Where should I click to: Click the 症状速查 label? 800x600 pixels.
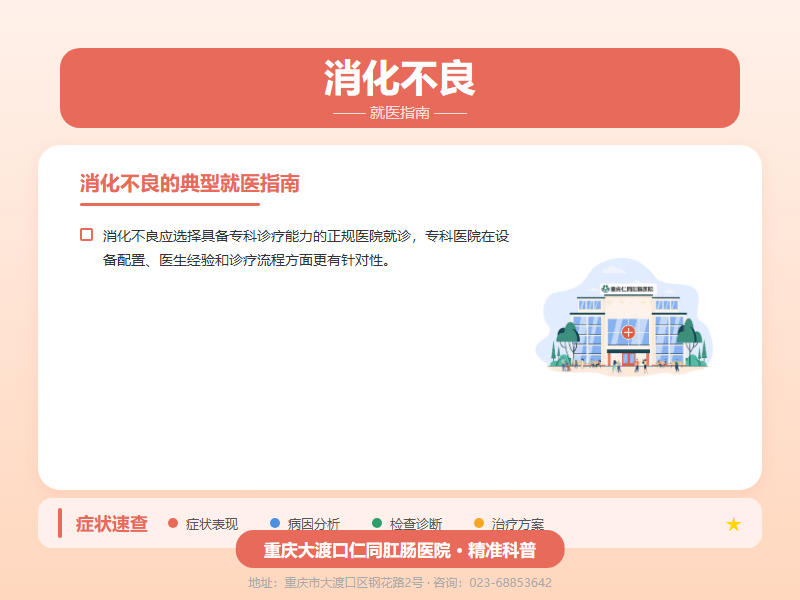pos(112,524)
